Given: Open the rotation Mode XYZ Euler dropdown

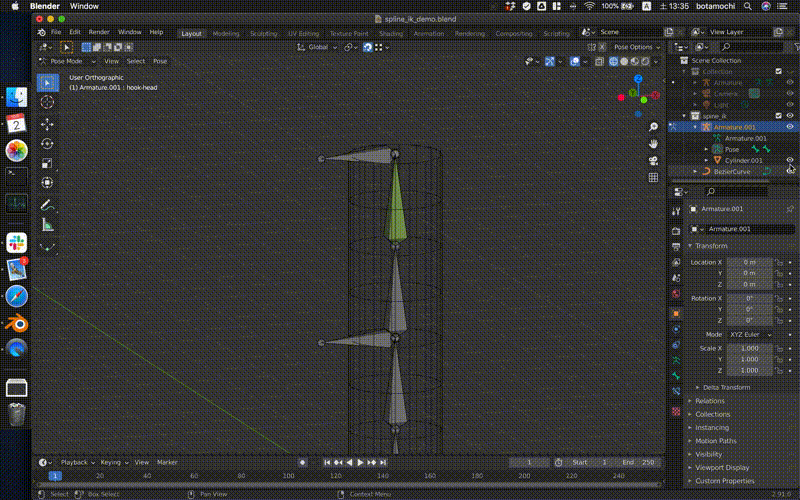Looking at the screenshot, I should click(748, 334).
